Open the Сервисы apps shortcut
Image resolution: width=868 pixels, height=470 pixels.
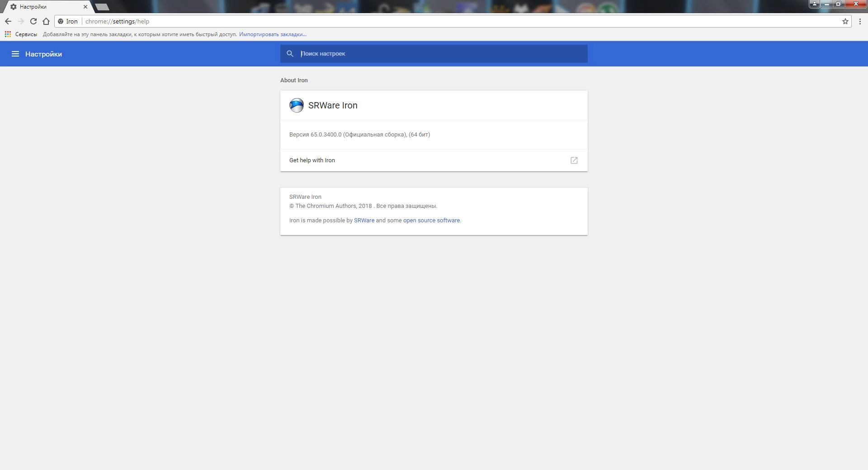coord(21,34)
